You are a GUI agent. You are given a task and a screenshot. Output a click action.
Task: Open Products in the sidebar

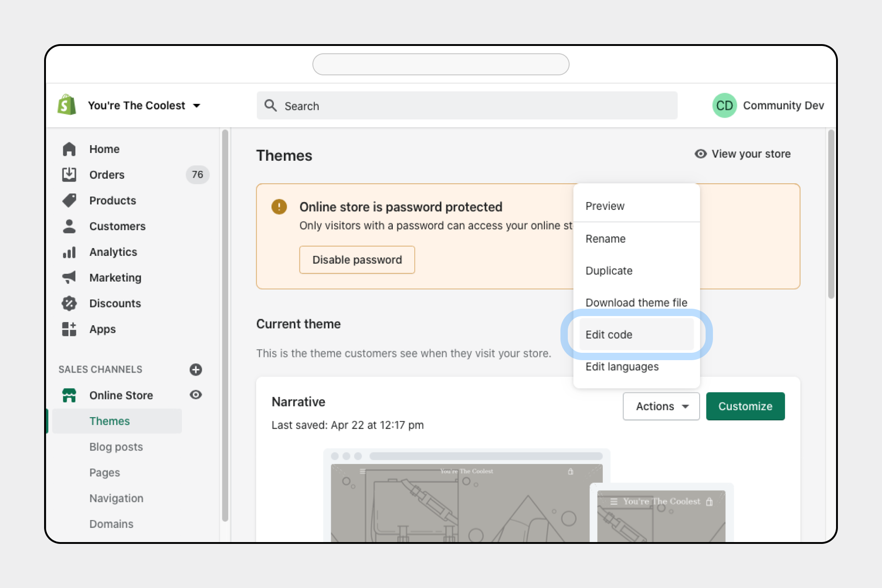(113, 200)
